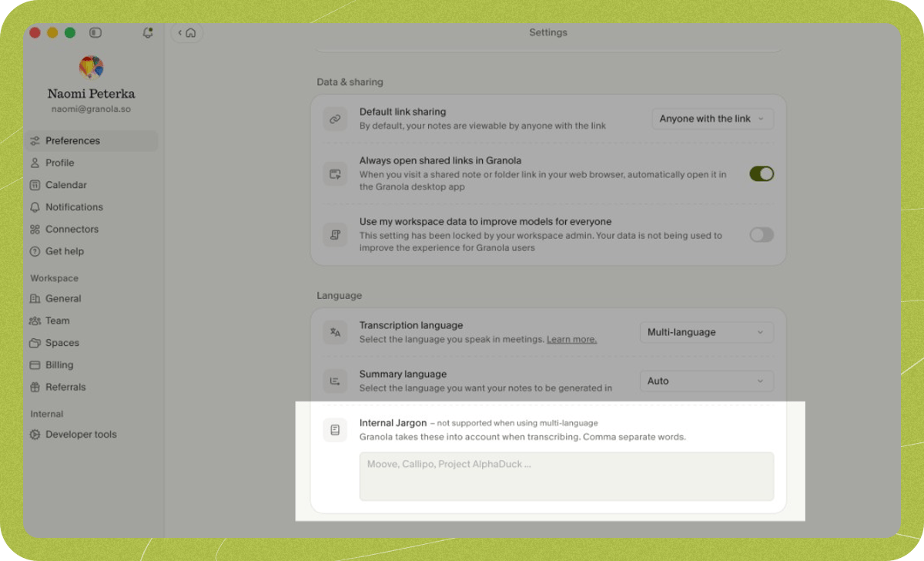This screenshot has width=924, height=561.
Task: Click the Billing card icon
Action: [x=35, y=365]
